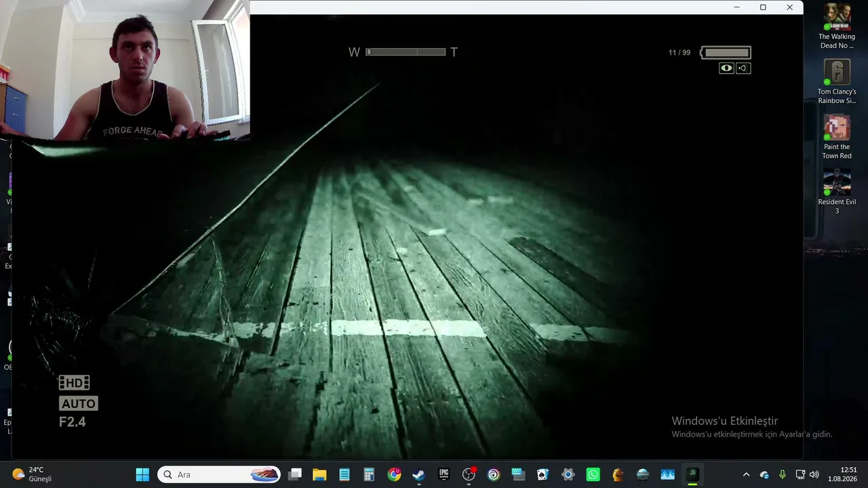Screen dimensions: 868x488
Task: Click the 11 / 99 counter text
Action: pyautogui.click(x=679, y=53)
